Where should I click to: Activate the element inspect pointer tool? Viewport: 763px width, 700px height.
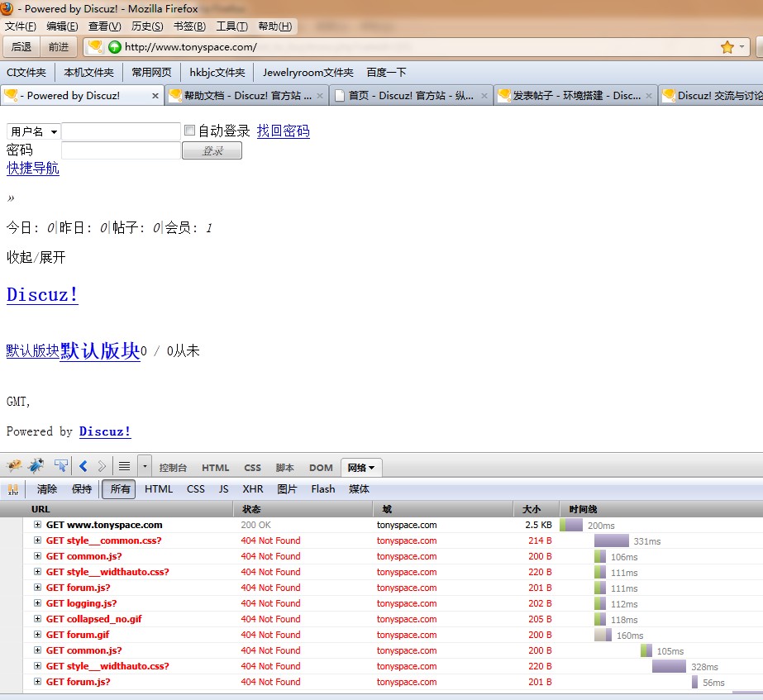[x=60, y=466]
